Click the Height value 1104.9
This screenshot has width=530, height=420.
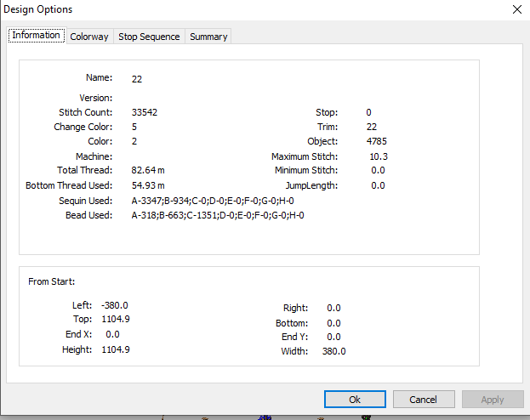pos(116,349)
